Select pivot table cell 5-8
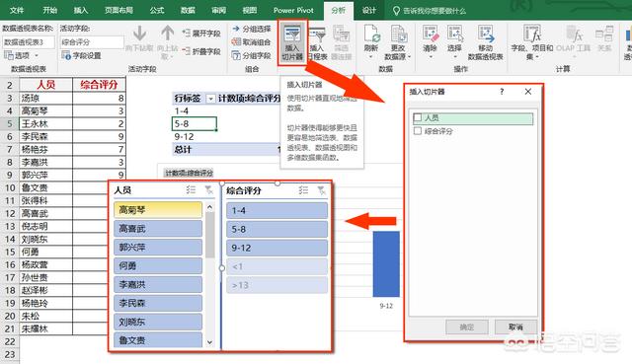 (195, 123)
